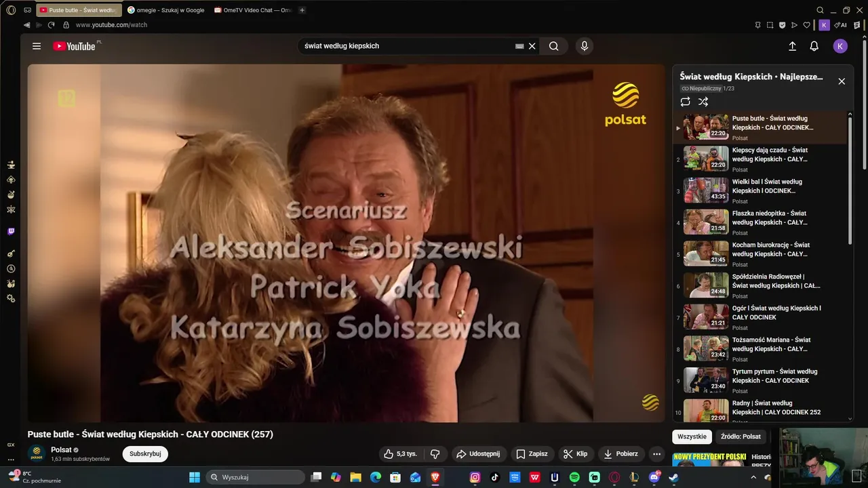Open the GX Corner sidebar entry
This screenshot has height=488, width=868.
pos(11,445)
